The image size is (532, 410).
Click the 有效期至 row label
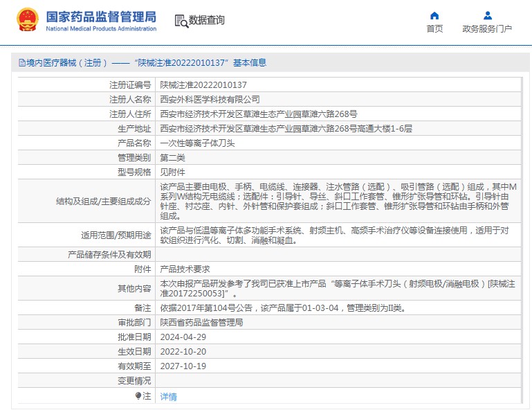[134, 366]
